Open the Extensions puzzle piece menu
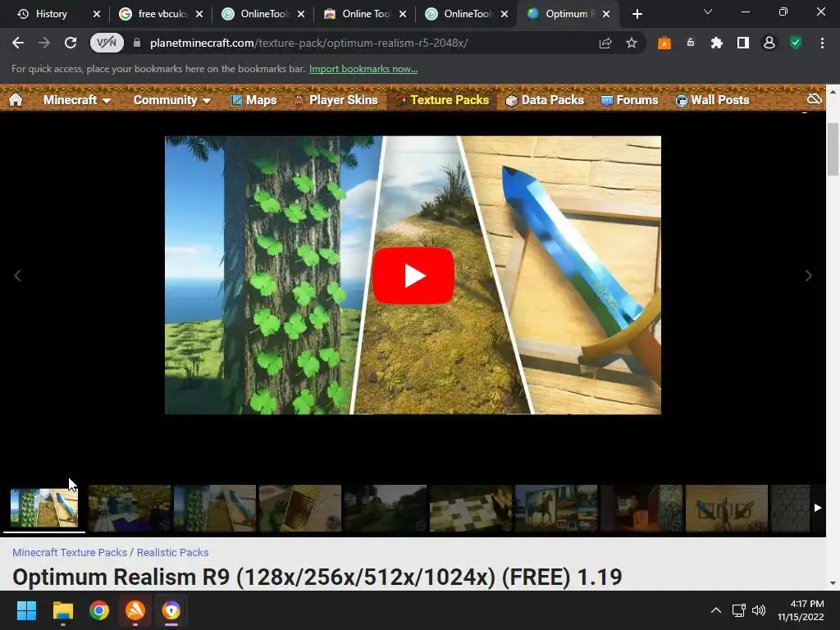Screen dimensions: 840x630 717,43
